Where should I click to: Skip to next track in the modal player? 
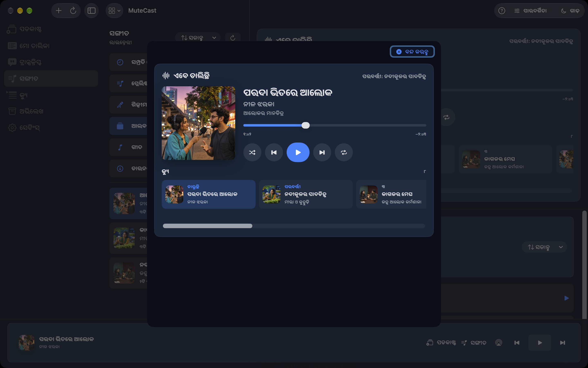click(x=322, y=152)
